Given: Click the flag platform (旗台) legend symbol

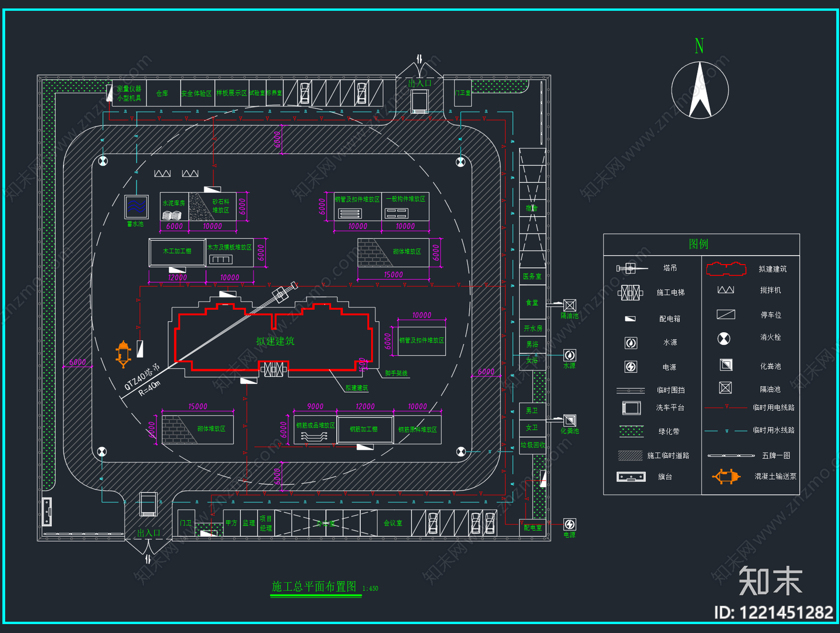Looking at the screenshot, I should [x=631, y=477].
